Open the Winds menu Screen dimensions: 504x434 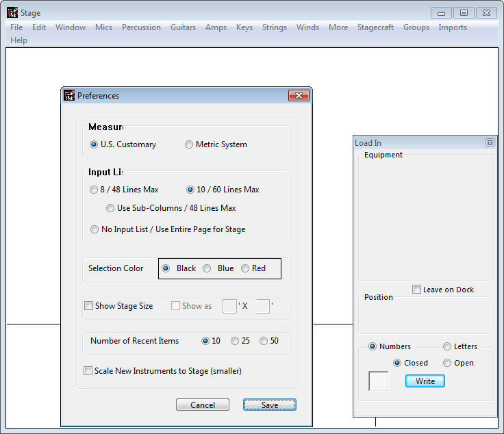[307, 27]
